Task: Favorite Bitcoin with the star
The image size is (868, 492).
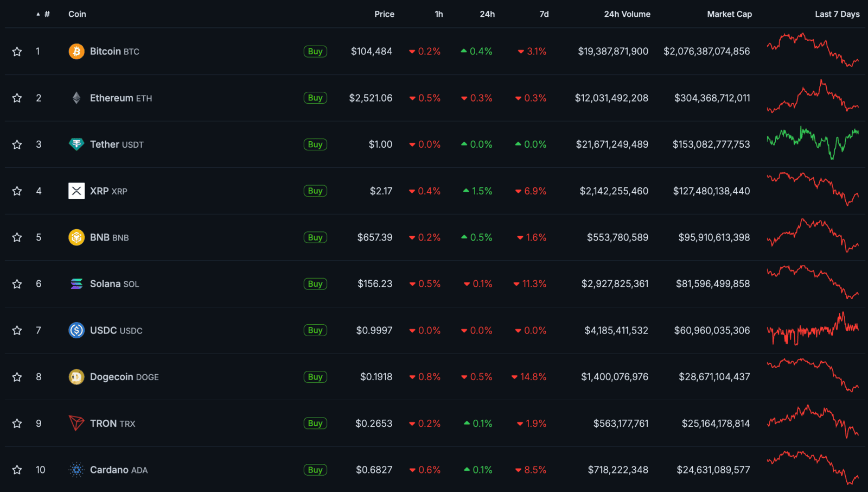Action: tap(17, 52)
